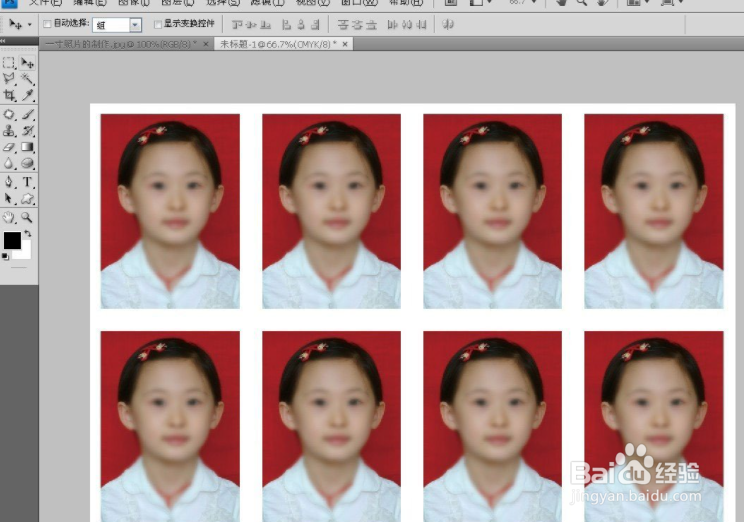Select the Blur tool
This screenshot has height=522, width=744.
coord(9,163)
